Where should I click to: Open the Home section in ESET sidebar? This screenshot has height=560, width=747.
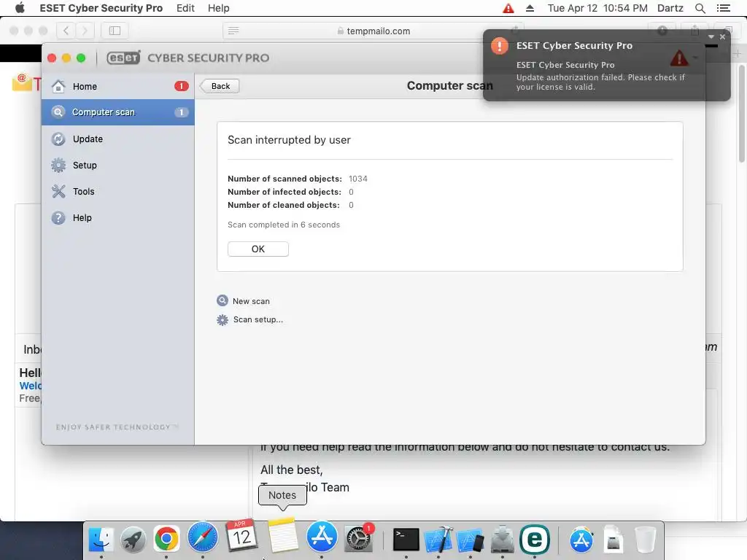(x=117, y=86)
